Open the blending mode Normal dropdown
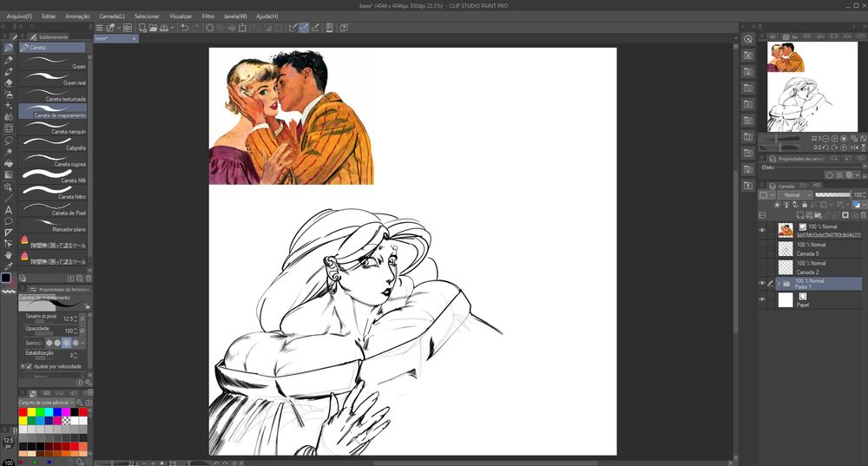868x466 pixels. [794, 194]
